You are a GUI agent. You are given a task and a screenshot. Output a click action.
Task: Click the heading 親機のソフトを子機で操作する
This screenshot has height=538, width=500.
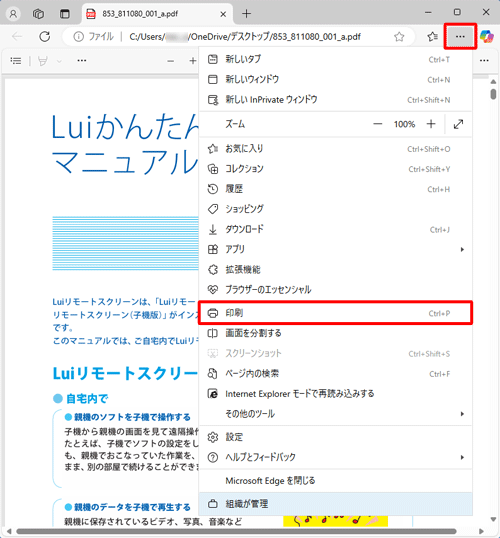[x=132, y=417]
